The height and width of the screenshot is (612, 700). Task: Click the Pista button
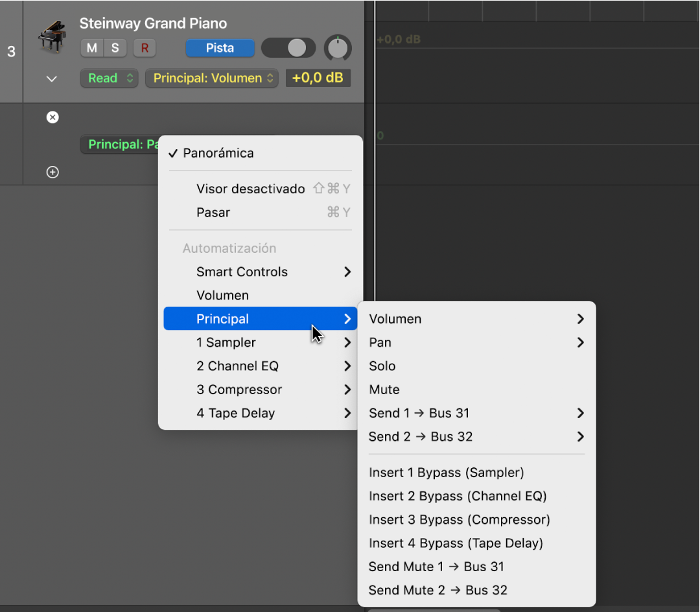click(220, 48)
